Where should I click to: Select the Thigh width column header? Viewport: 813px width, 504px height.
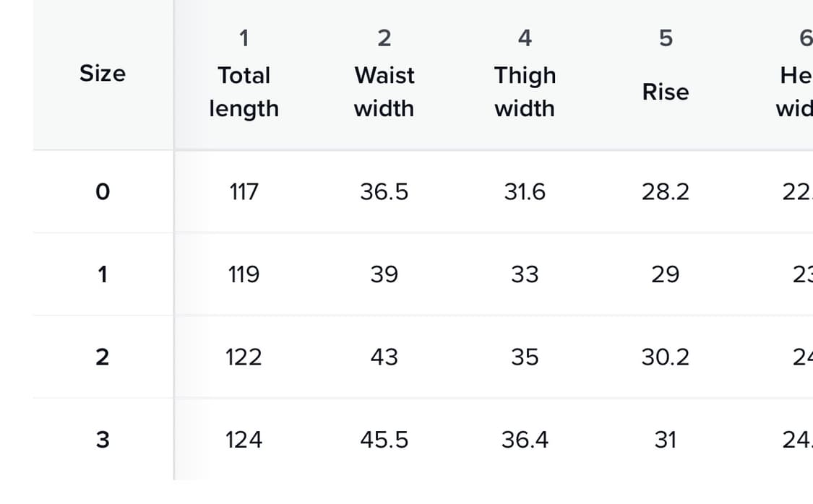click(x=525, y=92)
